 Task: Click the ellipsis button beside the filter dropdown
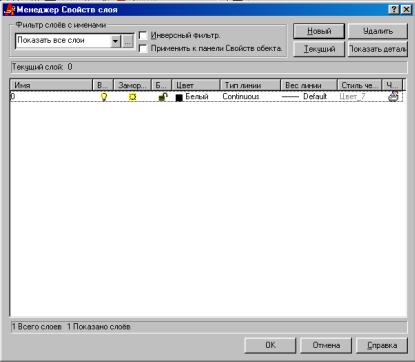coord(128,41)
